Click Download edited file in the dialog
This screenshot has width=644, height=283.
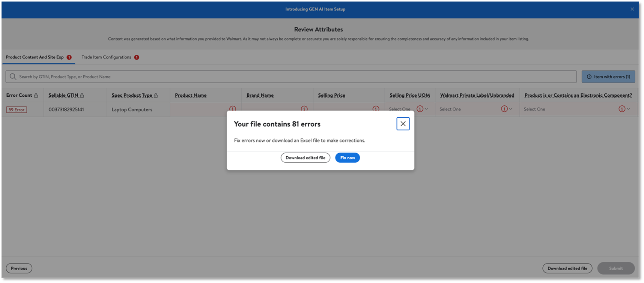pos(305,158)
